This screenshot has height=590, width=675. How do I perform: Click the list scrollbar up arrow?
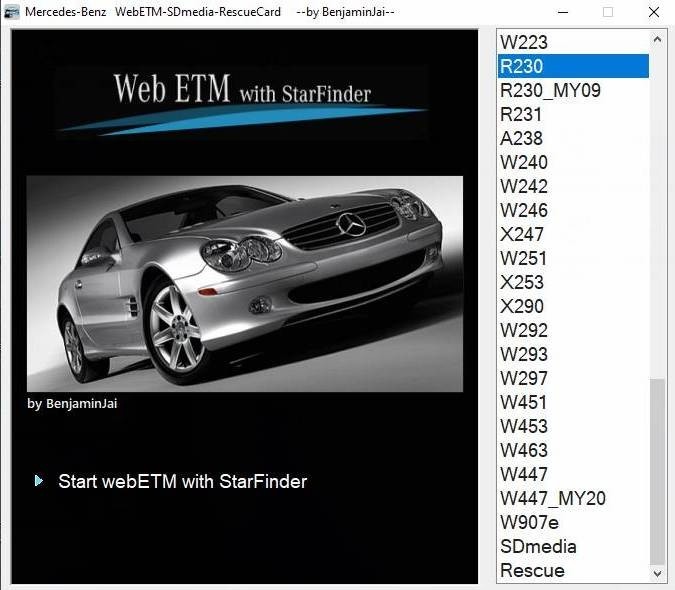pyautogui.click(x=657, y=40)
